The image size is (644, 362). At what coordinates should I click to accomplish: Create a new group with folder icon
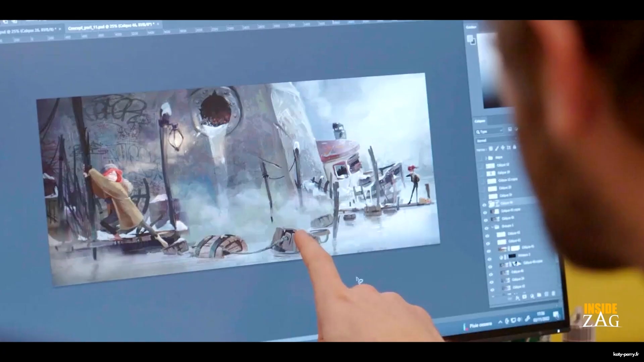tap(539, 295)
